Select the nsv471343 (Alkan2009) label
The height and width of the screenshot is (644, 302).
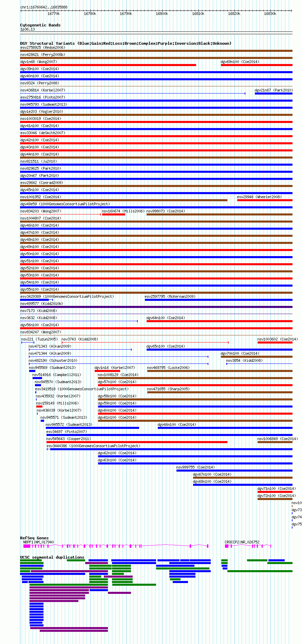click(50, 347)
